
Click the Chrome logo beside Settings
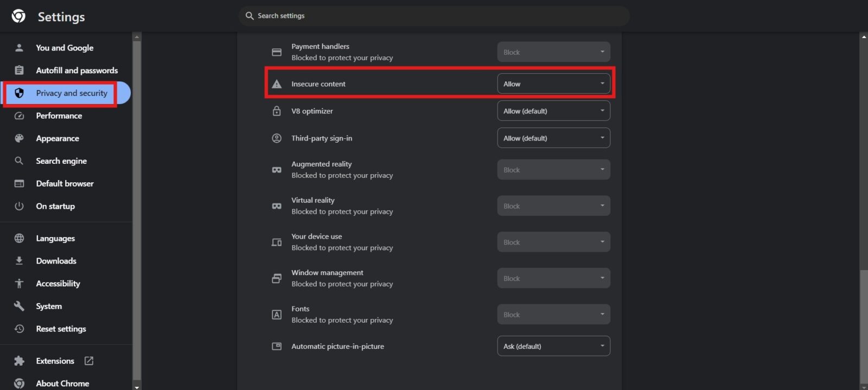point(18,16)
